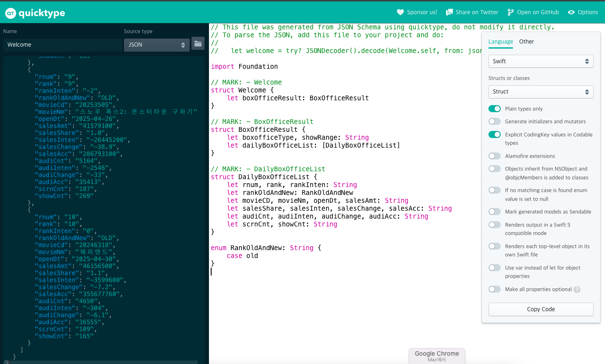Click the Options eye icon

571,12
